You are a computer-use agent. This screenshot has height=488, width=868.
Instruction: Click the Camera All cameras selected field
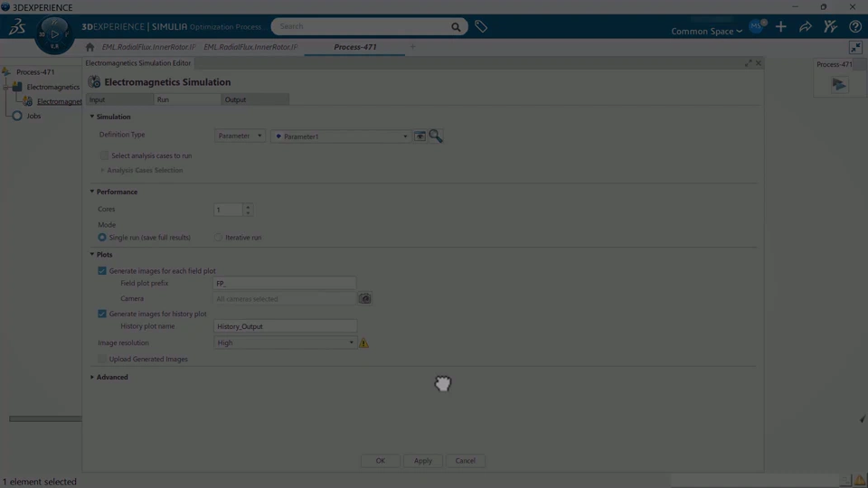click(285, 299)
